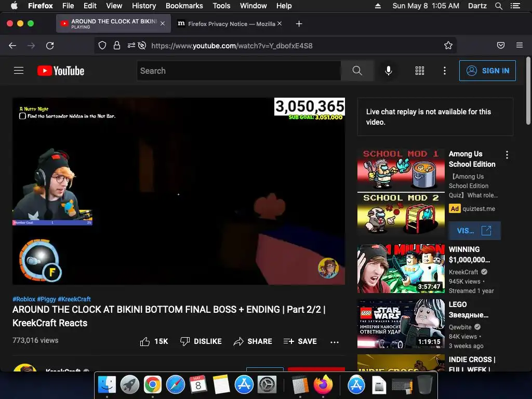The width and height of the screenshot is (532, 399).
Task: Open the Among Us ad options menu
Action: coord(507,155)
